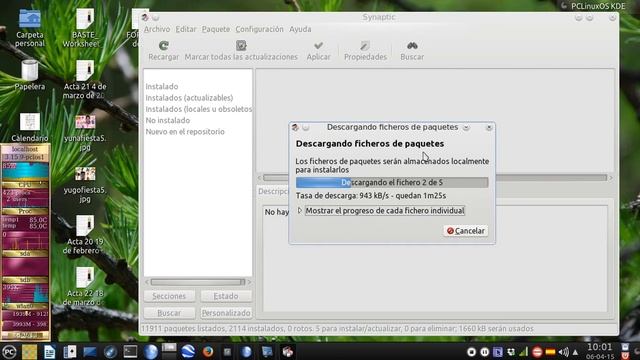Open Acta 20 19 de febrero document
This screenshot has height=360, width=640.
(85, 235)
